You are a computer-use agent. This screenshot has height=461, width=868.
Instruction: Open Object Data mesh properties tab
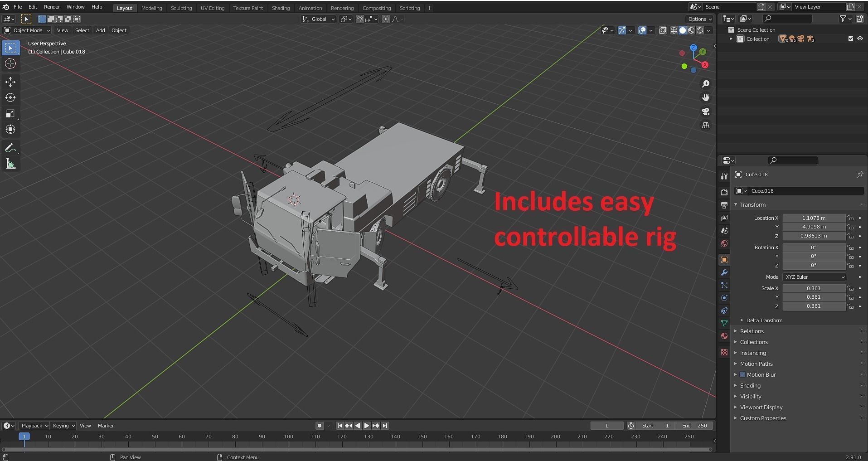point(724,323)
